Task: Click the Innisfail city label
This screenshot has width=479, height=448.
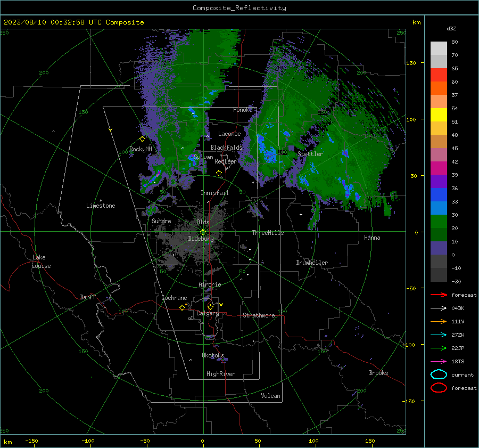Action: [x=214, y=193]
